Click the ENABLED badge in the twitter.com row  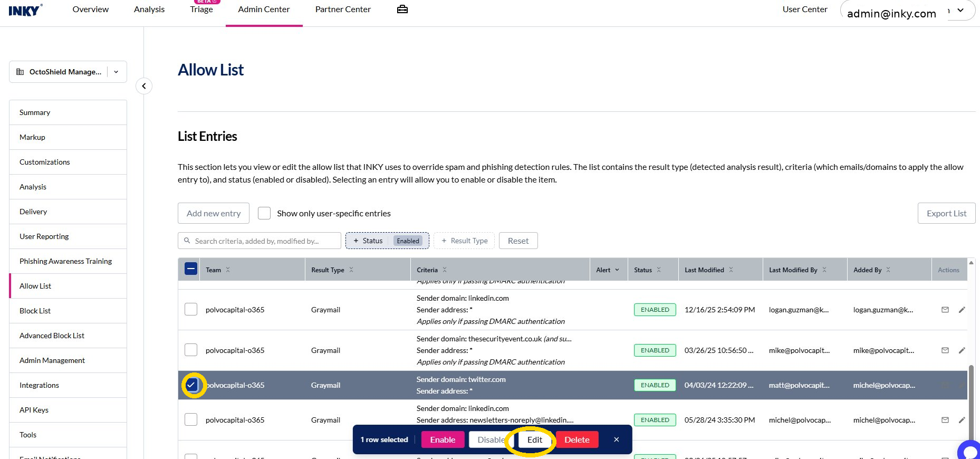pyautogui.click(x=655, y=385)
